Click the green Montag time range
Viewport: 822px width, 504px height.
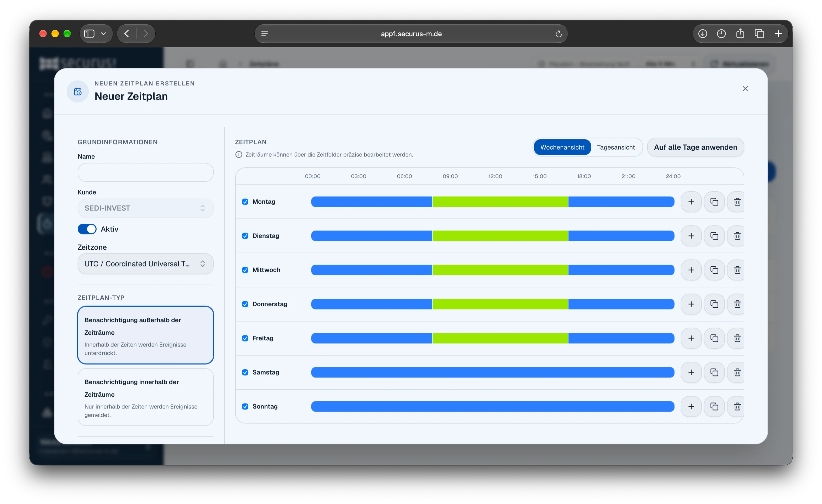[500, 202]
